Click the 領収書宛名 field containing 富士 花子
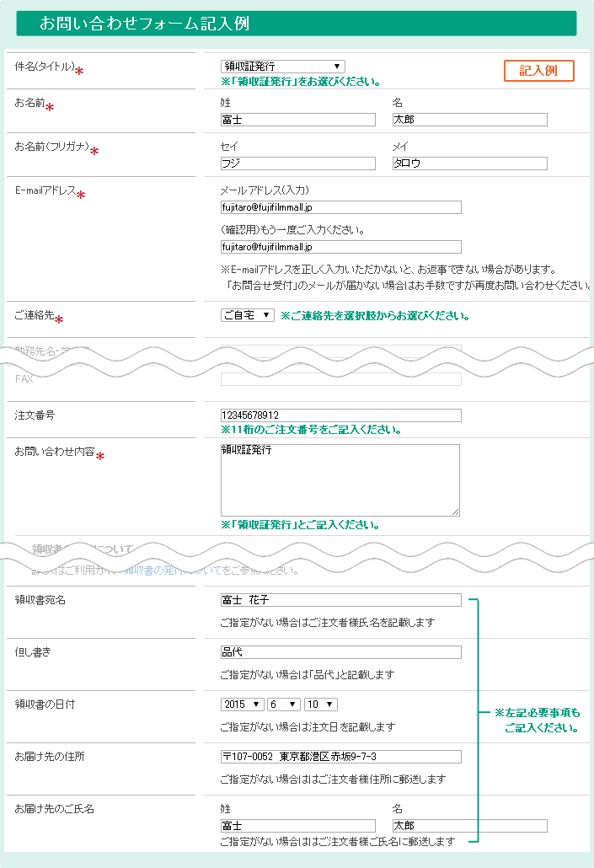 pos(340,601)
